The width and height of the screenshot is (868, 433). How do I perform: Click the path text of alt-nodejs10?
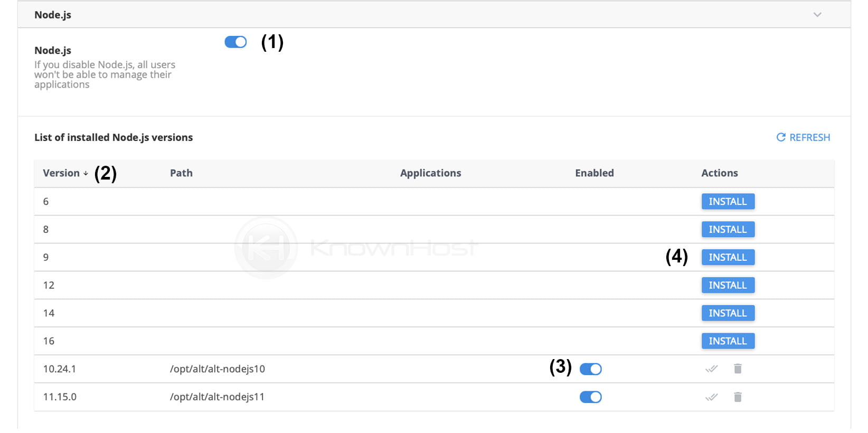217,369
